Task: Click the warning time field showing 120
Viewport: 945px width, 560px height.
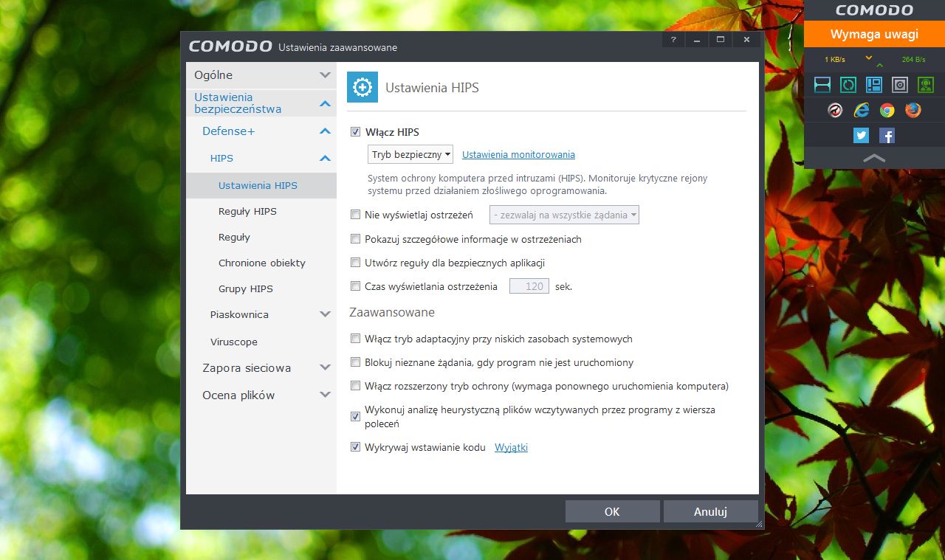Action: 529,286
